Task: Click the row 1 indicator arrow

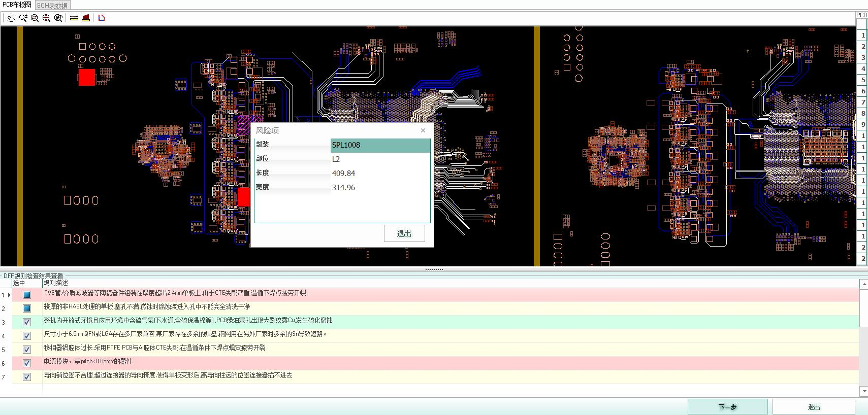Action: 9,295
